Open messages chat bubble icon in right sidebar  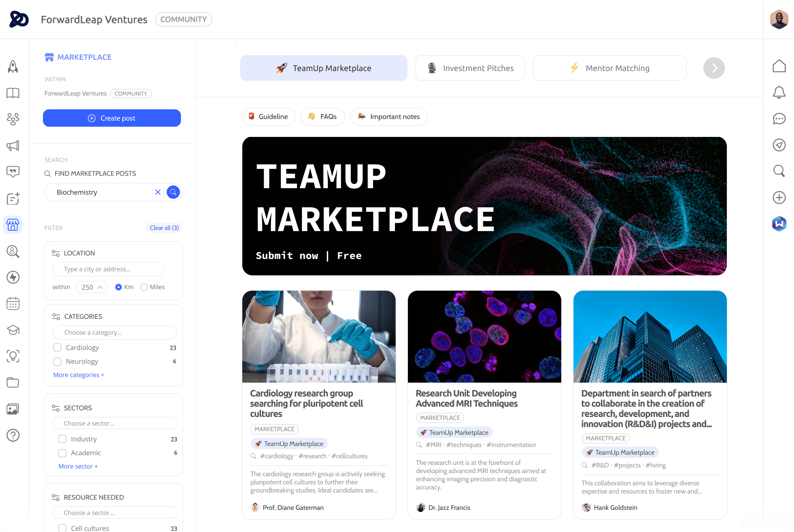point(779,119)
